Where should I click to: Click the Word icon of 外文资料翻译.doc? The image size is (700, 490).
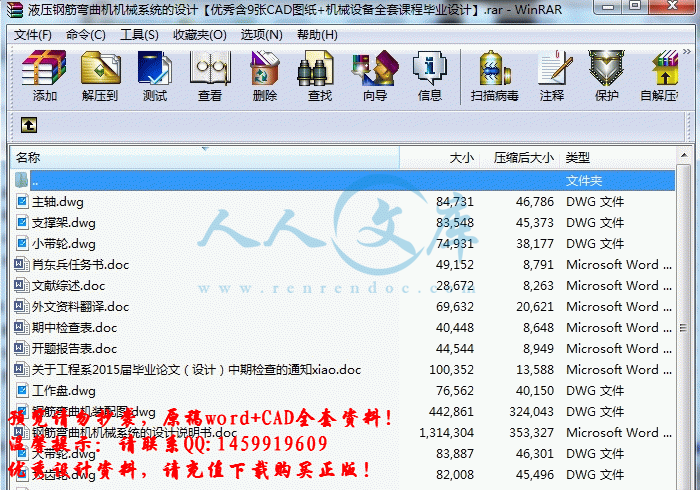coord(21,307)
